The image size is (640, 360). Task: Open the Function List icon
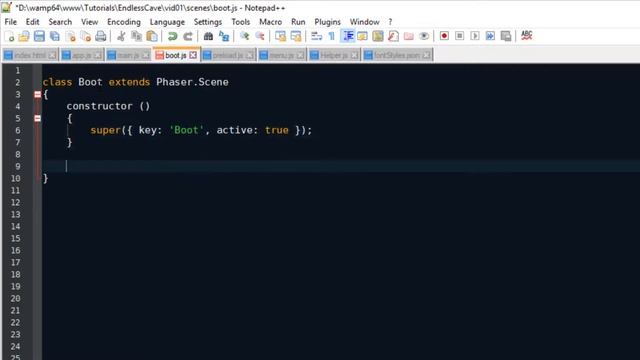(393, 36)
